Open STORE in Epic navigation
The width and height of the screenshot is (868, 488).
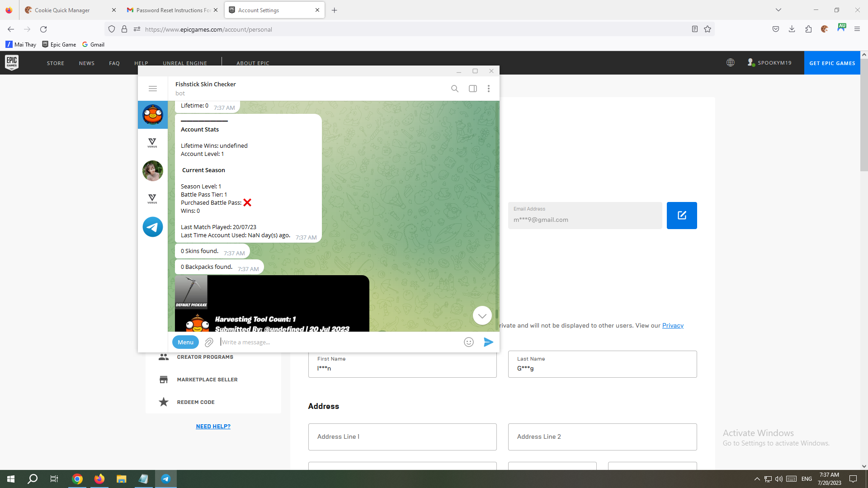[56, 63]
